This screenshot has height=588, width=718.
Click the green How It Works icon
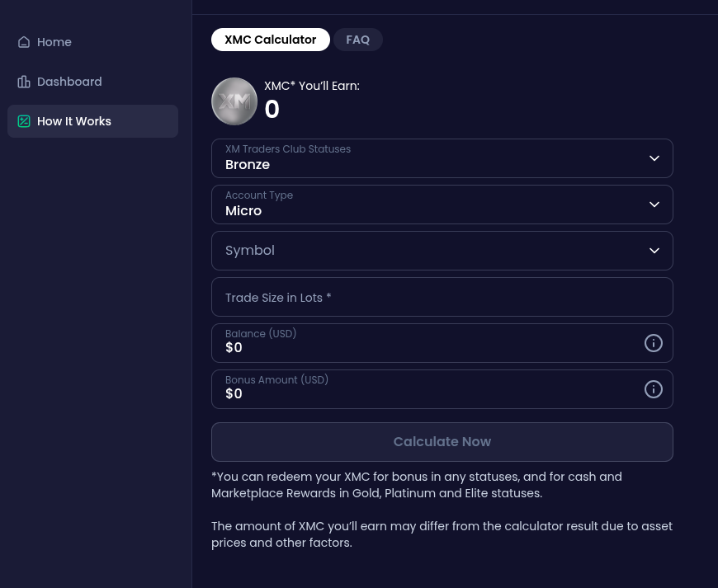24,121
